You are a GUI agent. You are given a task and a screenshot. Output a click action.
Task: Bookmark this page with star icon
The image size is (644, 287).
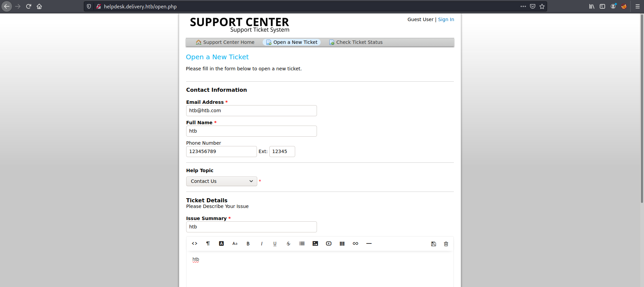(542, 6)
